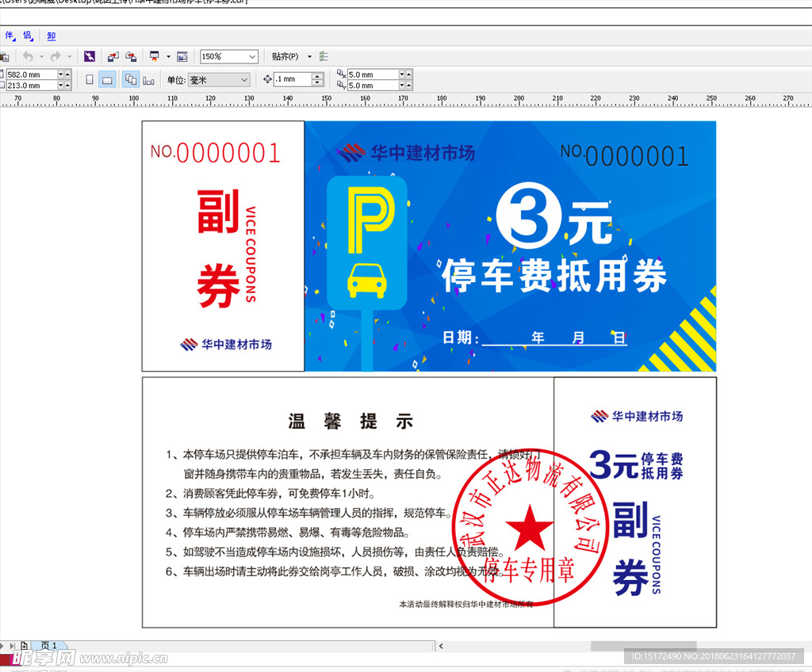This screenshot has height=672, width=812.
Task: Click the 贴齐(P) snap button
Action: coord(285,56)
